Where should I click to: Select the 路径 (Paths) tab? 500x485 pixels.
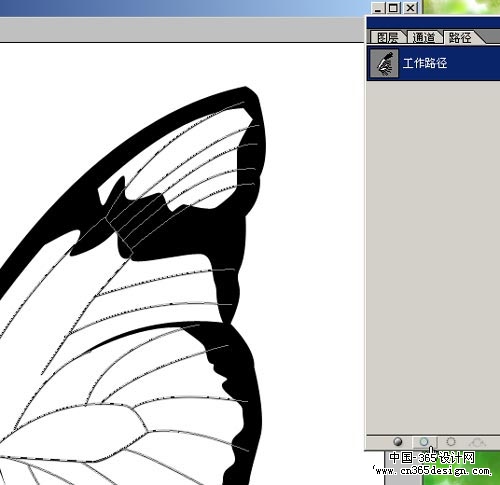[x=460, y=37]
